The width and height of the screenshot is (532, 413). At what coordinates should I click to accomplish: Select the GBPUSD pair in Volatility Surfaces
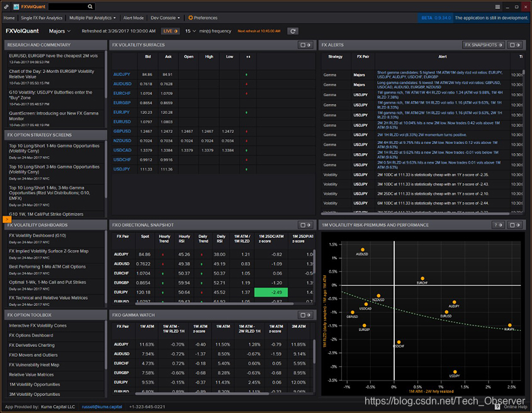pos(122,132)
